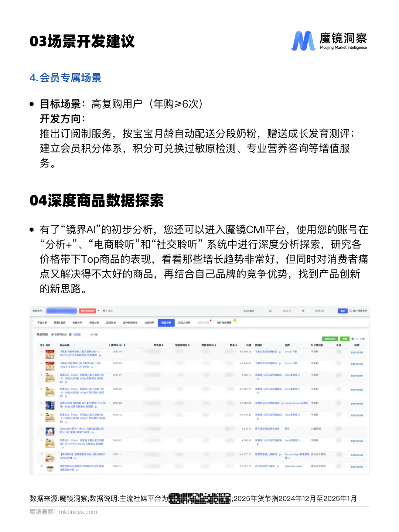The image size is (399, 532).
Task: Open 飞鹤京东自营旗舰店 link in row 1
Action: (266, 352)
